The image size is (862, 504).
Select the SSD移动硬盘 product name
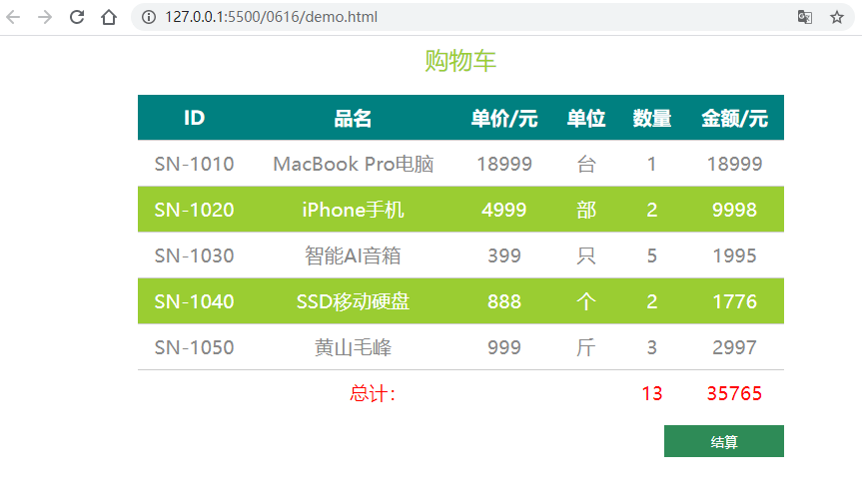pos(353,300)
